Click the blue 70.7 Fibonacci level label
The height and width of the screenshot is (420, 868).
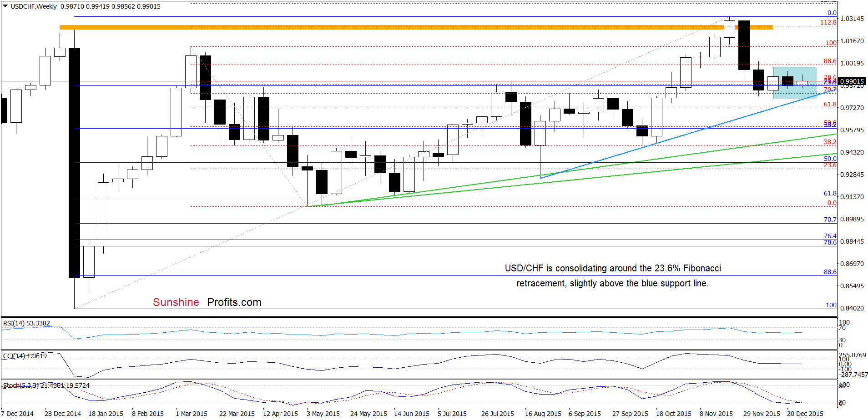[830, 219]
